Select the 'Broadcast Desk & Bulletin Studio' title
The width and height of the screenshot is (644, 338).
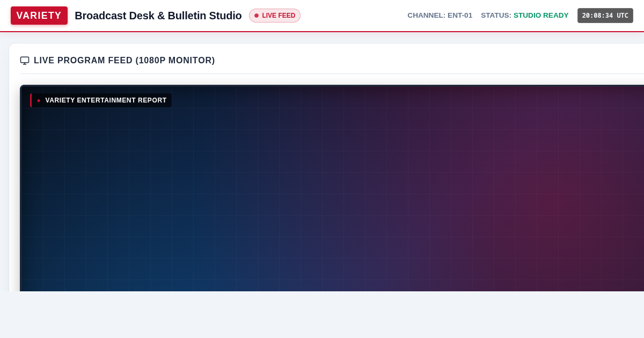(158, 16)
